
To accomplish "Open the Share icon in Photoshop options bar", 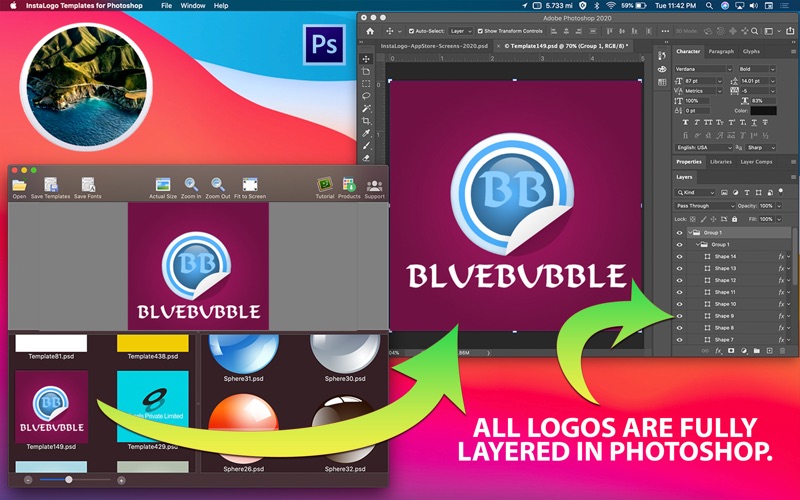I will [790, 31].
